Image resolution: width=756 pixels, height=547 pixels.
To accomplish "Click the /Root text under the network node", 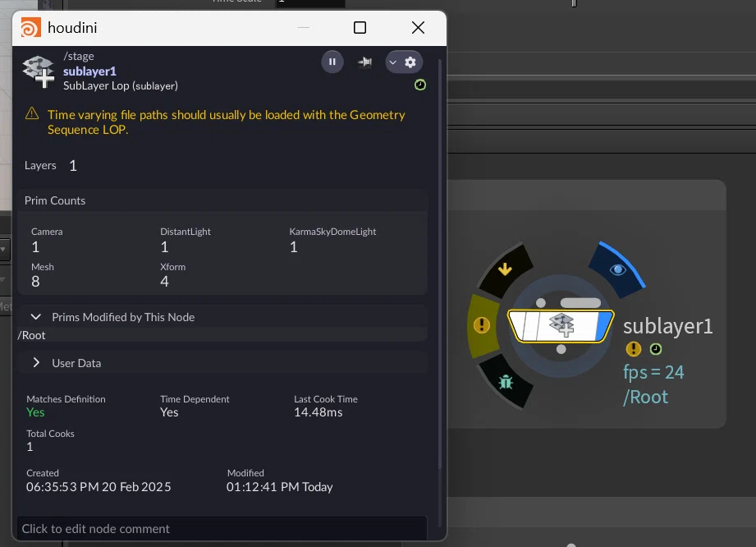I will coord(645,397).
